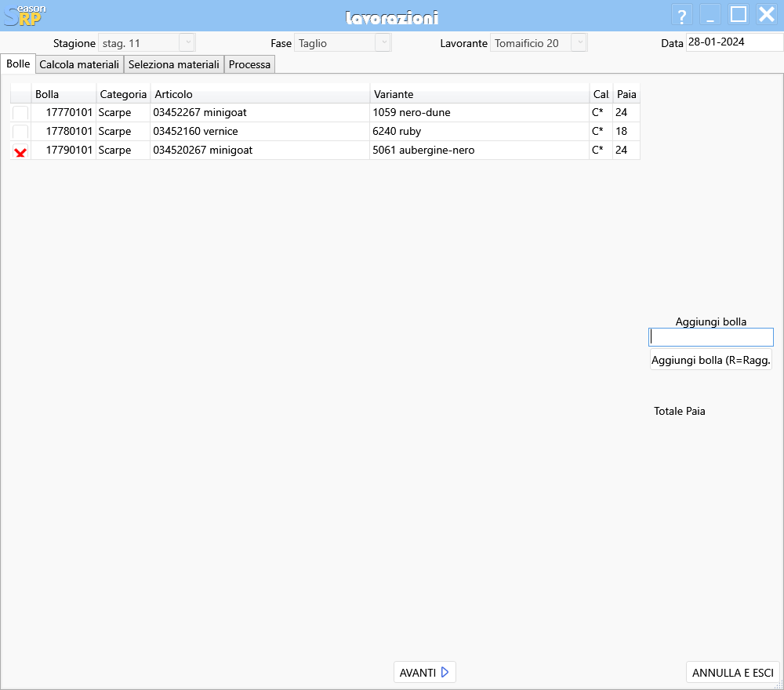Click bolla number 17790101

(69, 151)
